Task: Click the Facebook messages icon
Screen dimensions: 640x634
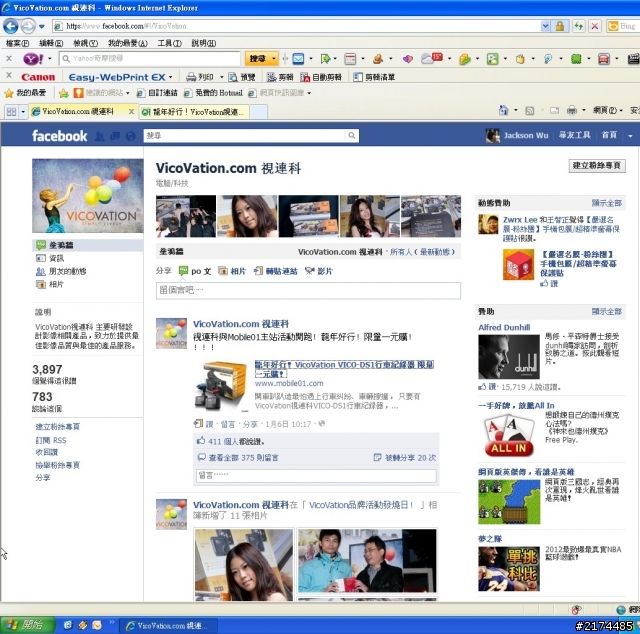Action: coord(115,136)
